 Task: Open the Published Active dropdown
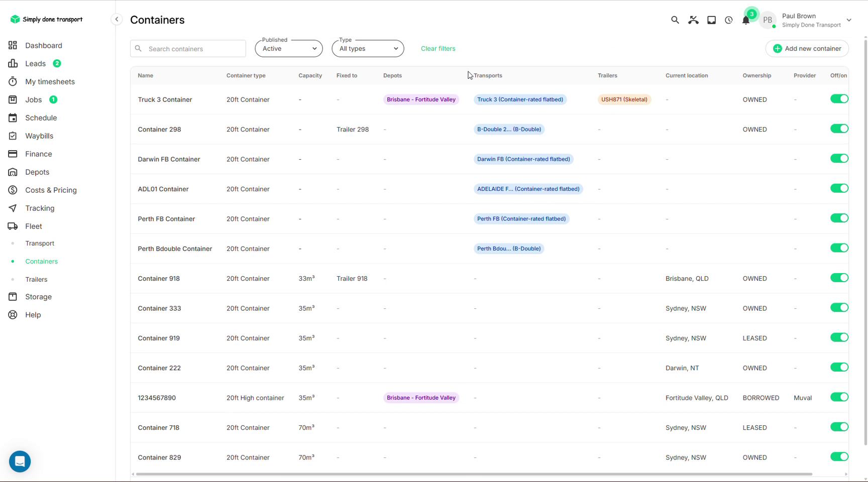click(x=289, y=49)
